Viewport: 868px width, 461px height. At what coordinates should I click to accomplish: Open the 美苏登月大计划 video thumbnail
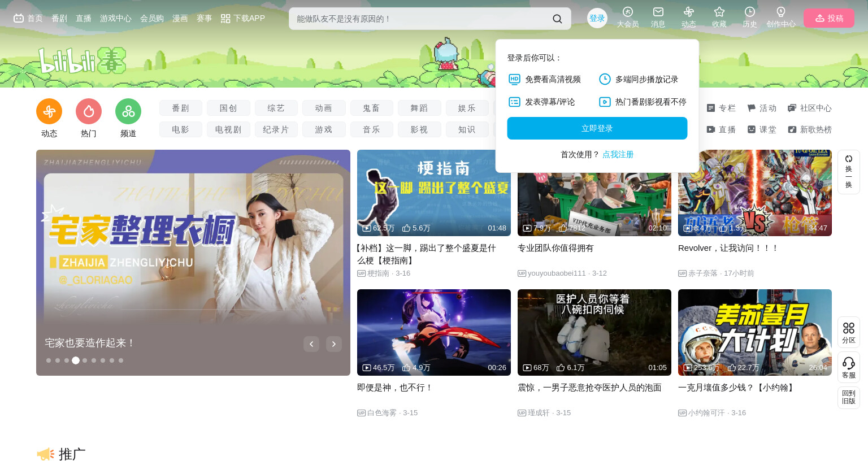pyautogui.click(x=755, y=332)
